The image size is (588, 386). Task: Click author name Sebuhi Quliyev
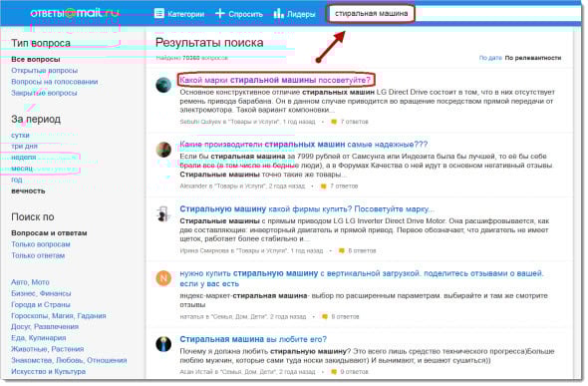(x=200, y=122)
